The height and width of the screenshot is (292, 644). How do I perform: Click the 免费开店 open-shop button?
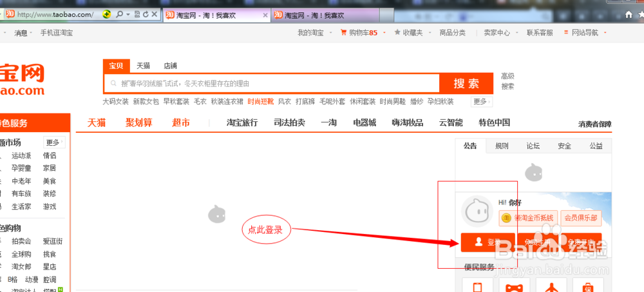click(x=581, y=242)
